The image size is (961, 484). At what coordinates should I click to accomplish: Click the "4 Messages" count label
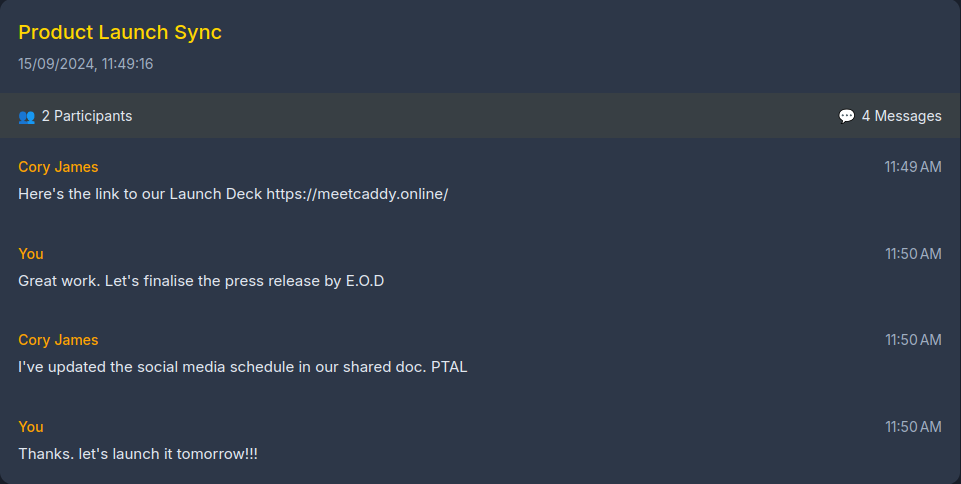click(x=901, y=116)
